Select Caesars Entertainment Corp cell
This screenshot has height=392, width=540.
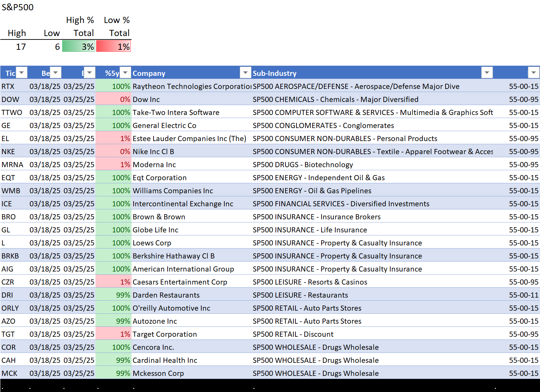coord(191,282)
